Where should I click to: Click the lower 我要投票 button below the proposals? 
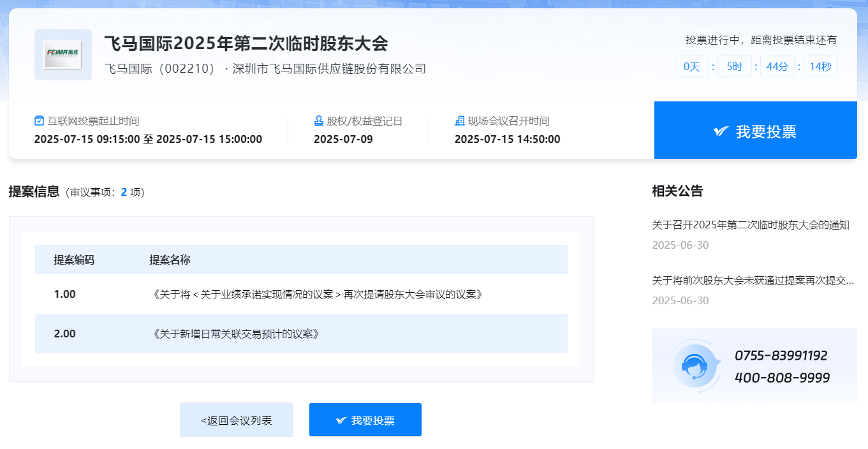365,420
